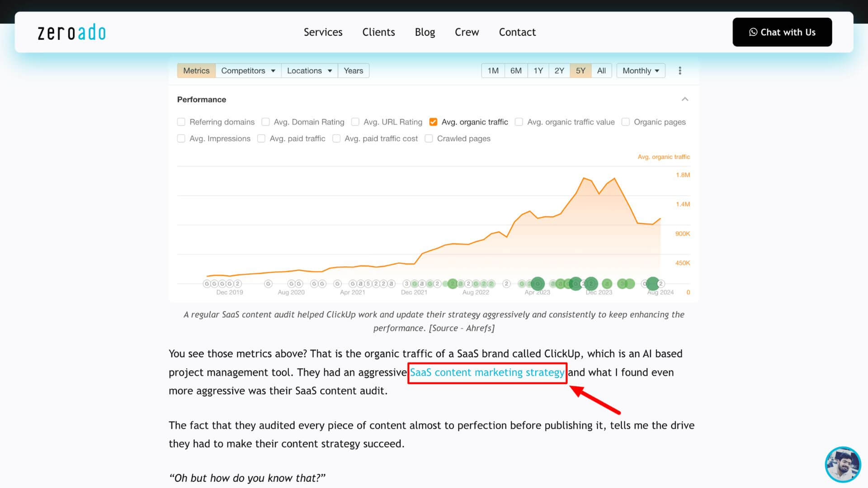Image resolution: width=868 pixels, height=488 pixels.
Task: Click the zeroado logo
Action: tap(71, 32)
